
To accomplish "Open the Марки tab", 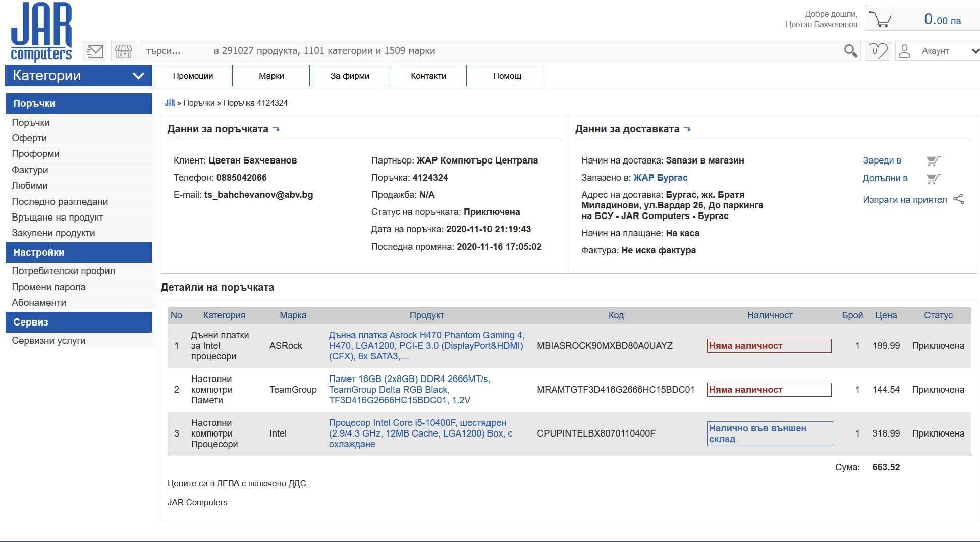I will point(271,76).
